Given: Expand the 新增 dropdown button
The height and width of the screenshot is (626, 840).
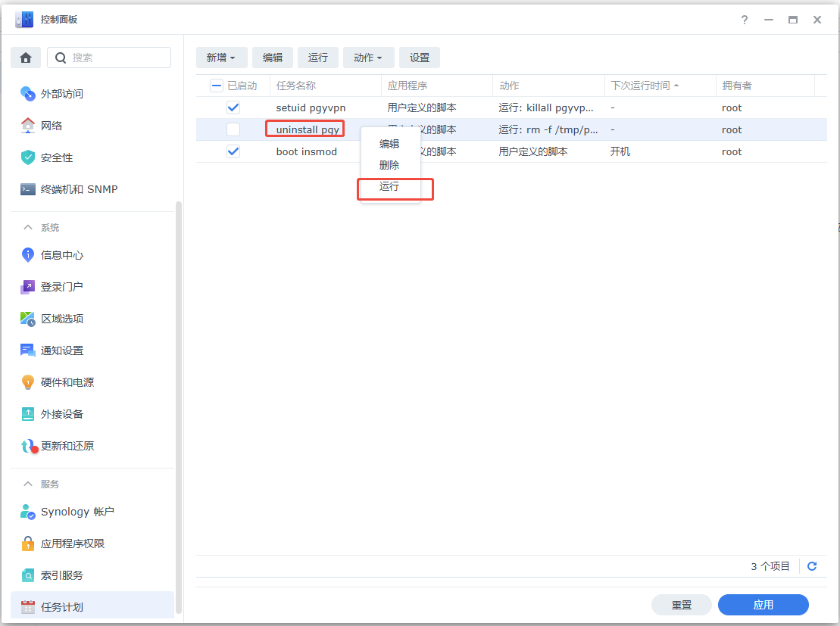Looking at the screenshot, I should click(220, 58).
